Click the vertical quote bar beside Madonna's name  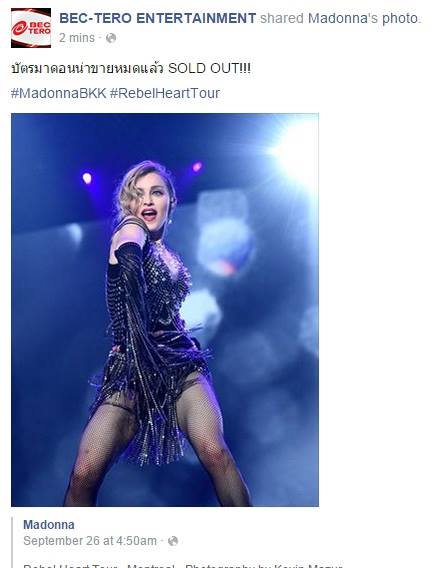[x=12, y=543]
